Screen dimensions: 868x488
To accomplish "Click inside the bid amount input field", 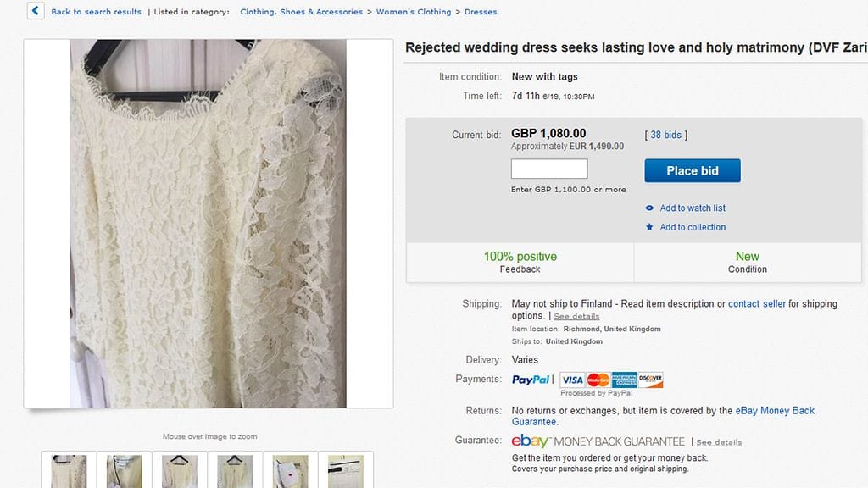I will (x=548, y=168).
